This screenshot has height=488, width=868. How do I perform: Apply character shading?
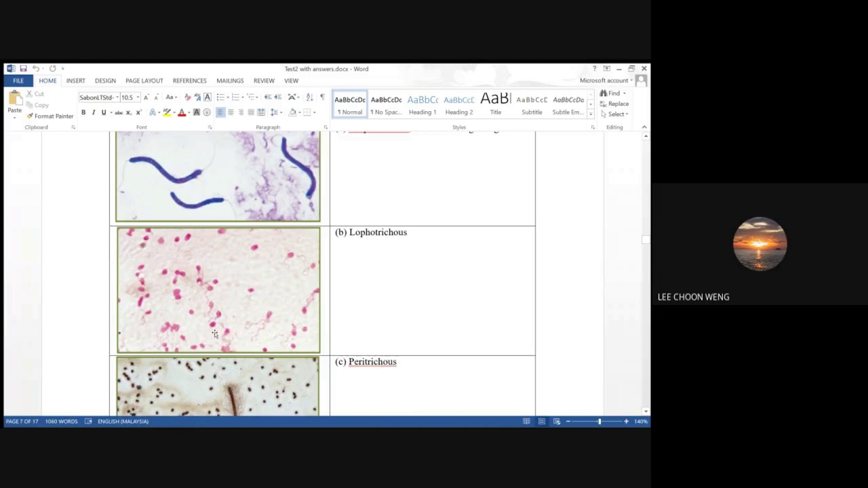pyautogui.click(x=197, y=113)
